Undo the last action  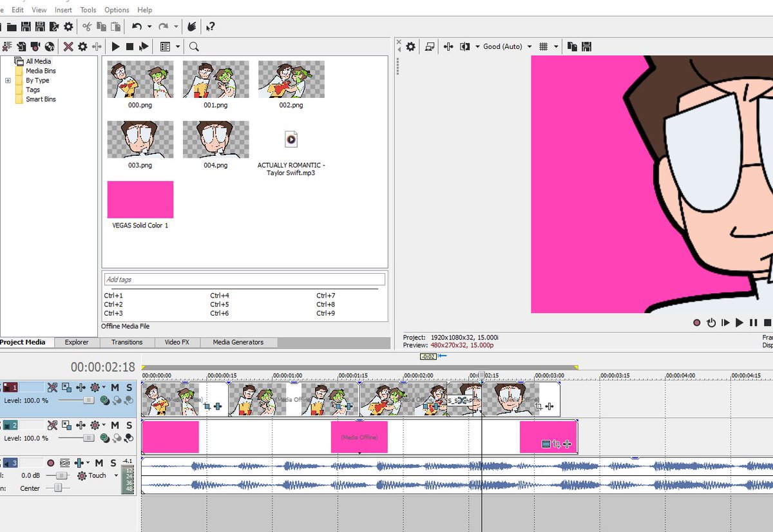coord(137,26)
